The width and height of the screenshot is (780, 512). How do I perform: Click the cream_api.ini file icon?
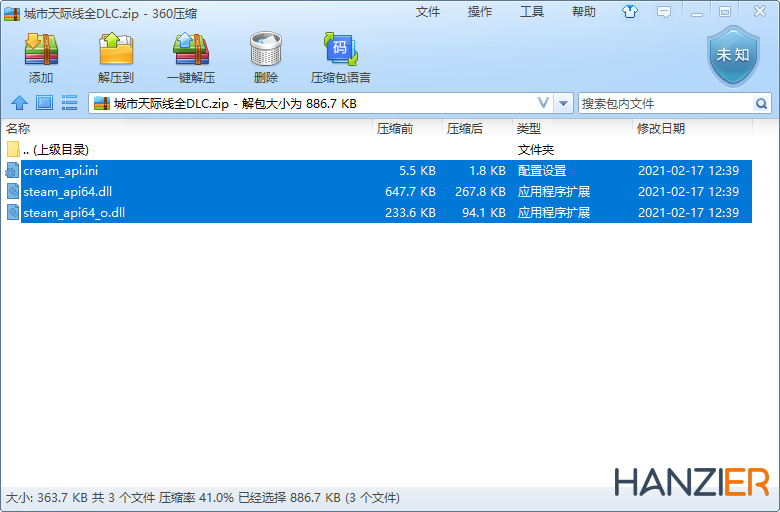pos(12,171)
